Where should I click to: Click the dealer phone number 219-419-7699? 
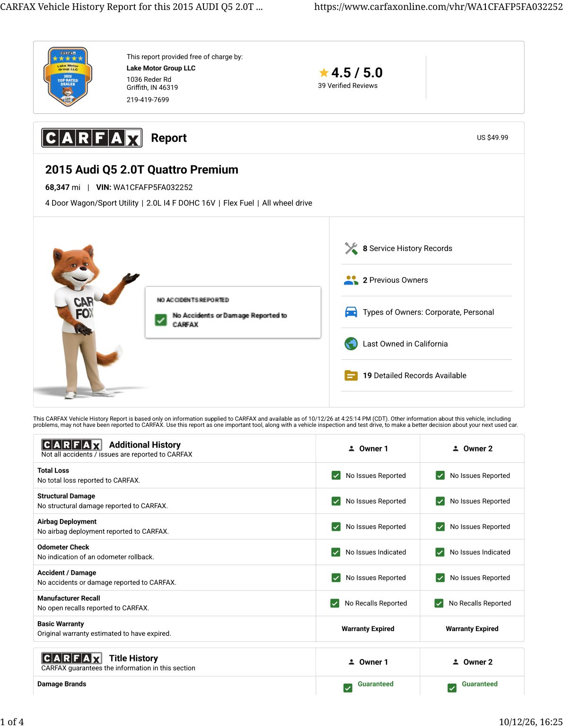tap(148, 100)
